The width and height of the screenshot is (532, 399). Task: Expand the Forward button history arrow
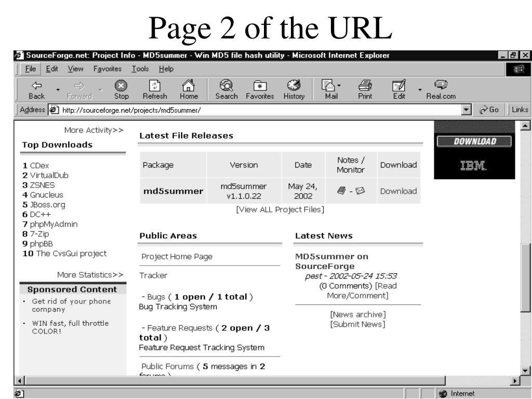click(x=100, y=90)
